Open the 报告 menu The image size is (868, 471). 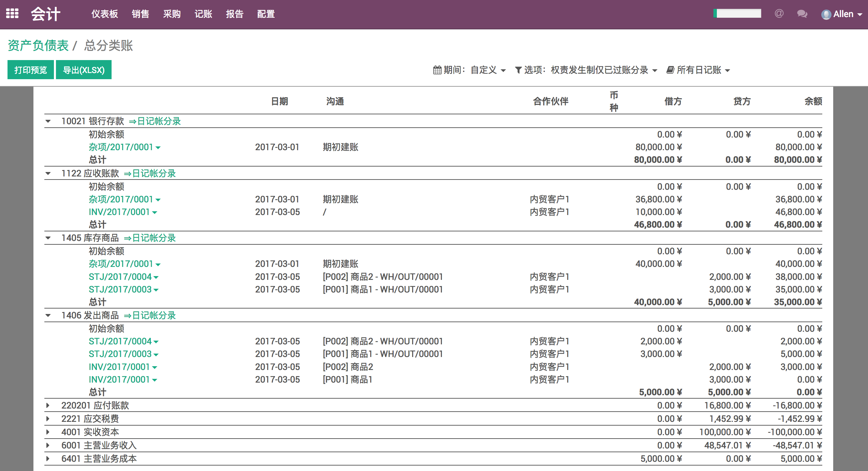(234, 14)
